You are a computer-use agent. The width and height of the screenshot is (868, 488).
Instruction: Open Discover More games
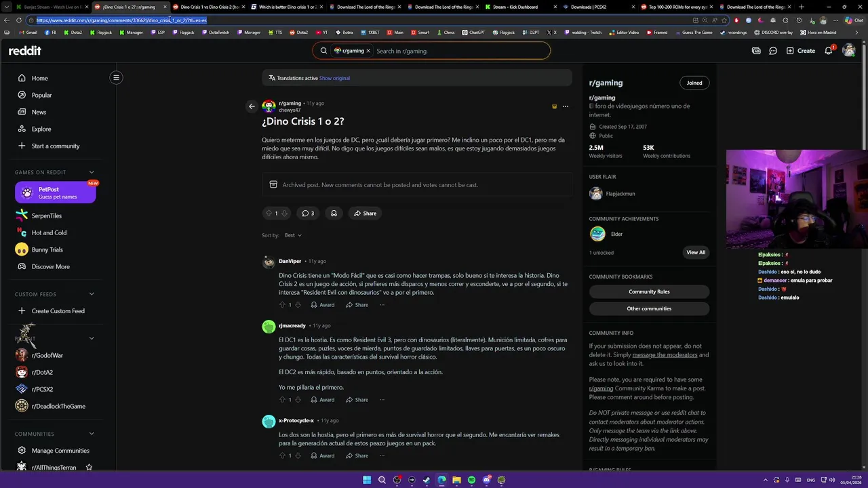[51, 266]
